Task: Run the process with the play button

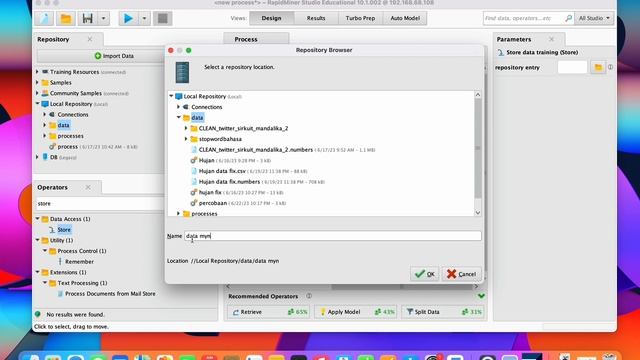Action: coord(128,18)
